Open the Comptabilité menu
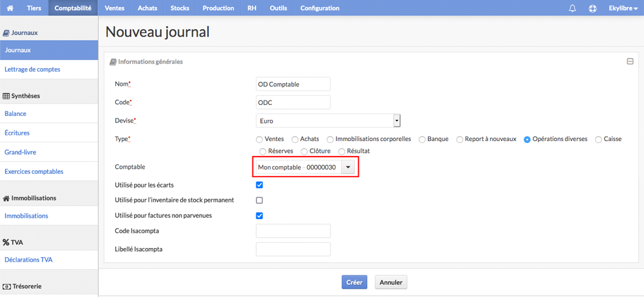 click(x=73, y=8)
